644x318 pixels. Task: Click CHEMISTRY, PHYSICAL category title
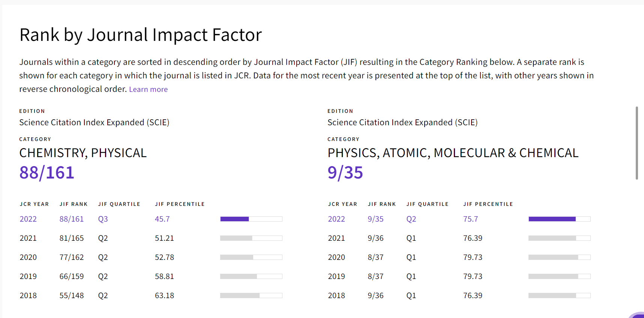(x=83, y=153)
